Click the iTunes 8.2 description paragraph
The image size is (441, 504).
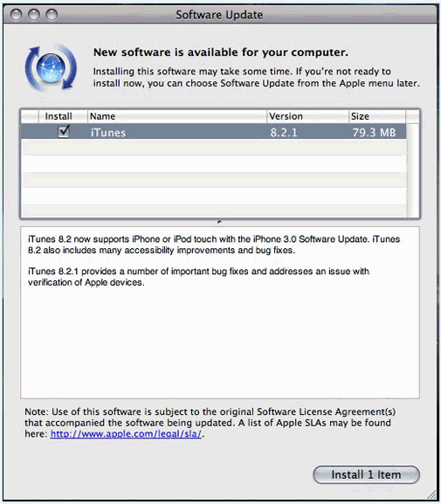(214, 245)
